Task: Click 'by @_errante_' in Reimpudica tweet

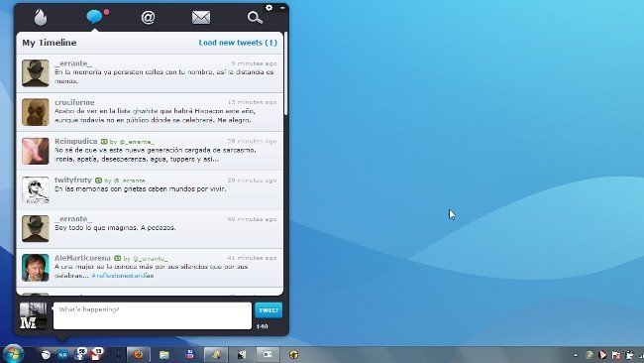Action: [x=132, y=142]
